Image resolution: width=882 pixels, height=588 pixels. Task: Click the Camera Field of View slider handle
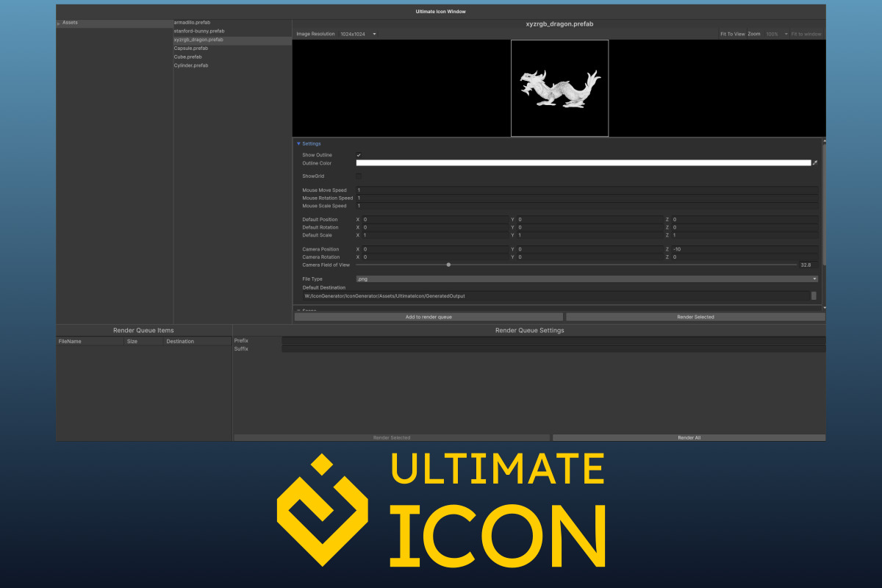click(x=448, y=265)
